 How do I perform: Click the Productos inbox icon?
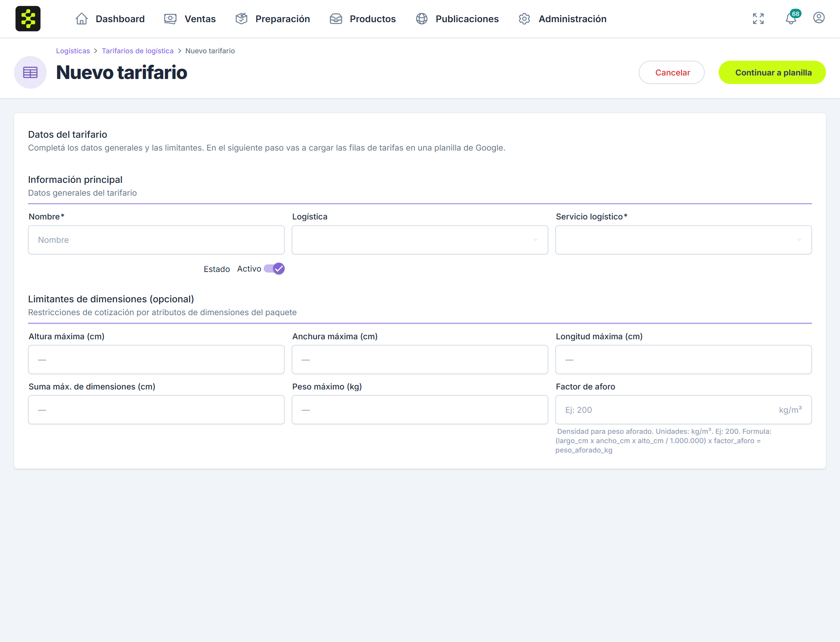point(336,19)
